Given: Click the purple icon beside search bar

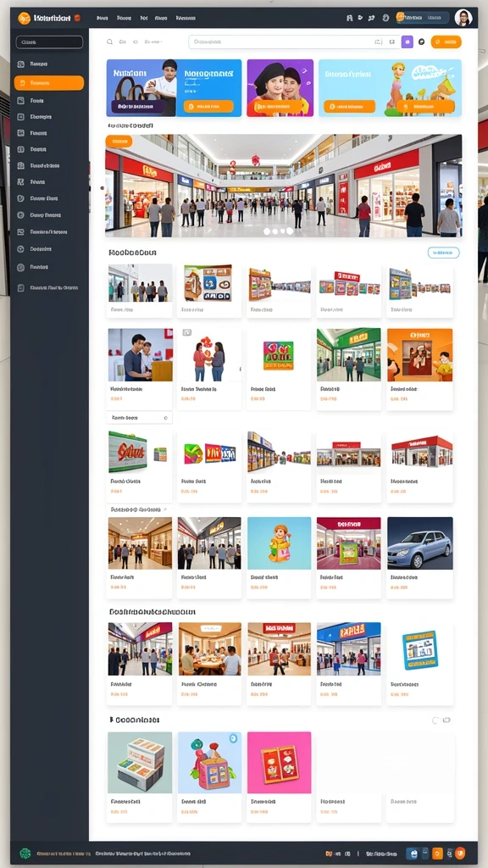Looking at the screenshot, I should tap(408, 42).
